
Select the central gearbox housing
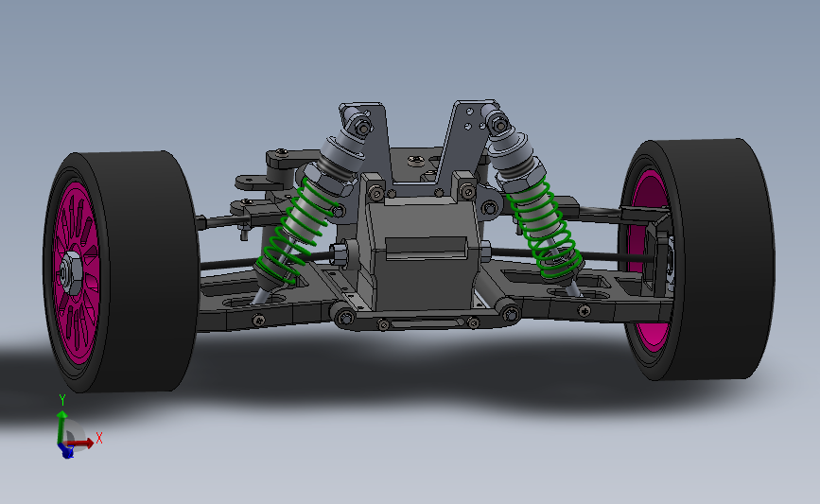pos(425,253)
